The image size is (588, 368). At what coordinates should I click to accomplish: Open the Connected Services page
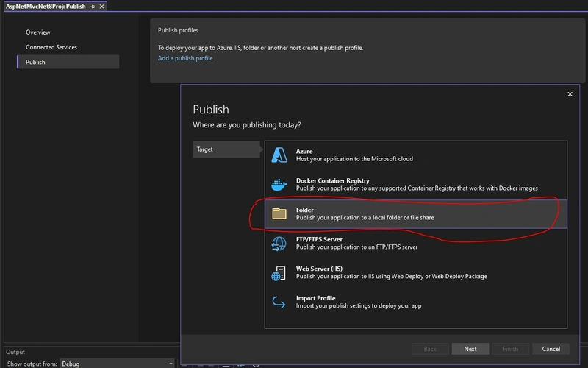pos(51,47)
